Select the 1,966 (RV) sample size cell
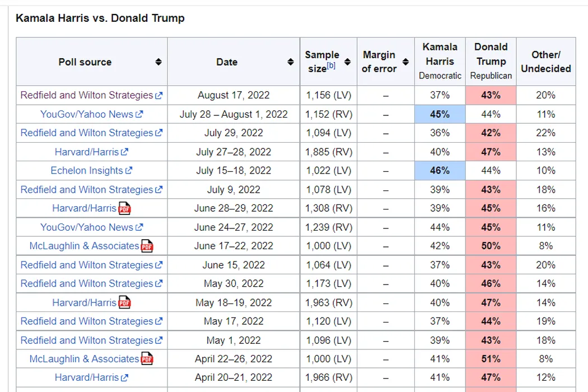Viewport: 588px width, 392px height. click(329, 378)
